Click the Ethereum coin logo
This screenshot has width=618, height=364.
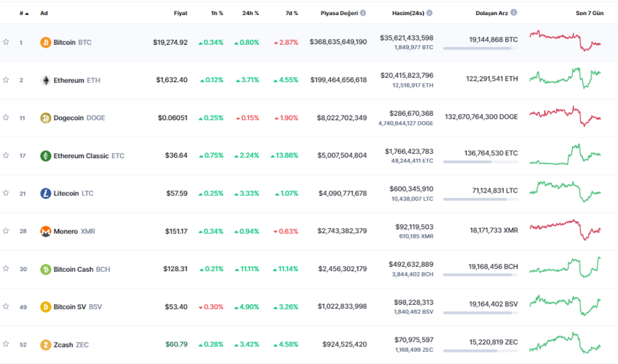point(46,80)
